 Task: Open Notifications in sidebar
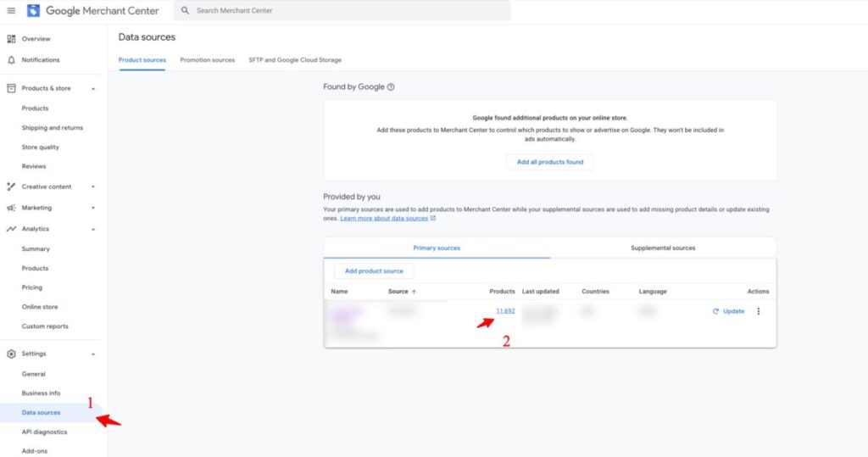[41, 60]
